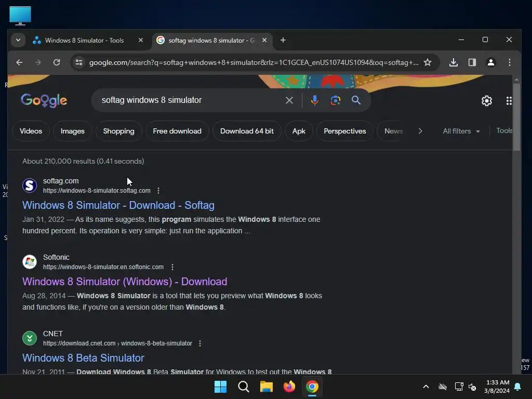
Task: Filter results by Shopping
Action: (119, 131)
